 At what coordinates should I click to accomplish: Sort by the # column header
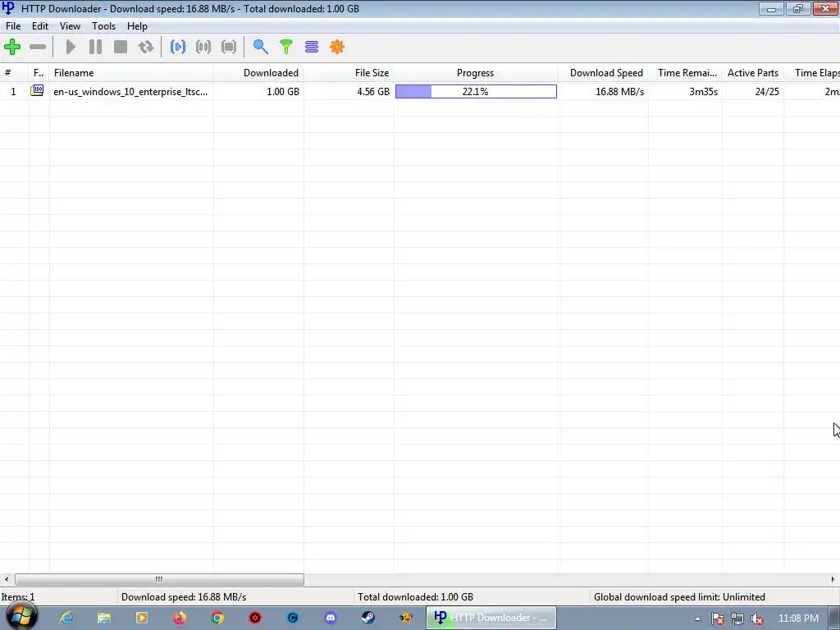coord(14,73)
